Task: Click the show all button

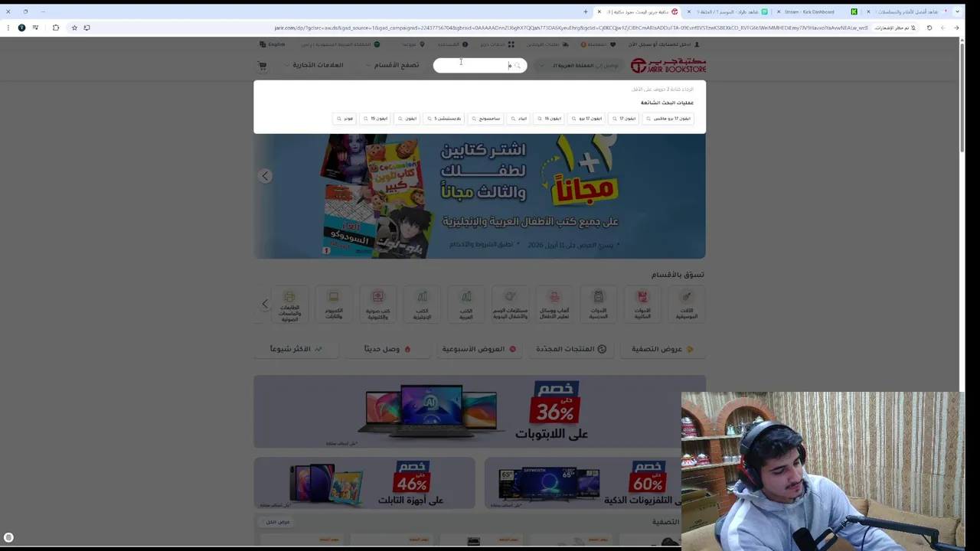Action: pyautogui.click(x=277, y=522)
